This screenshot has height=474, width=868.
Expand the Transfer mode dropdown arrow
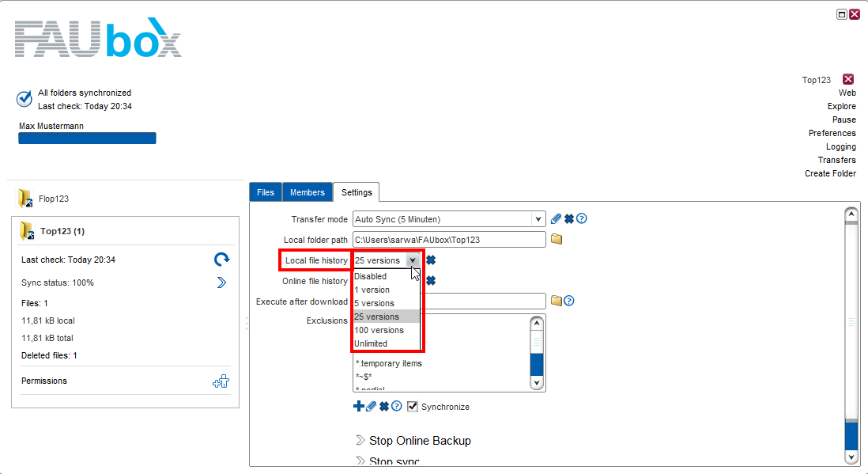[538, 219]
